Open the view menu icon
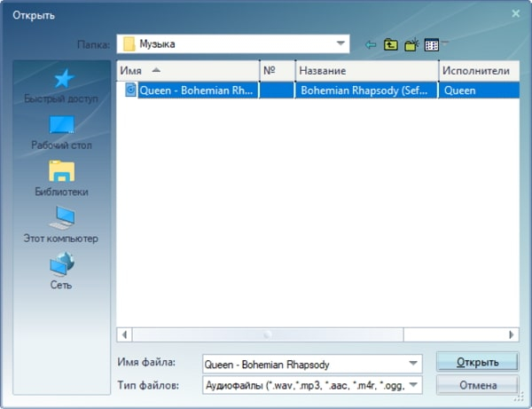 (432, 44)
